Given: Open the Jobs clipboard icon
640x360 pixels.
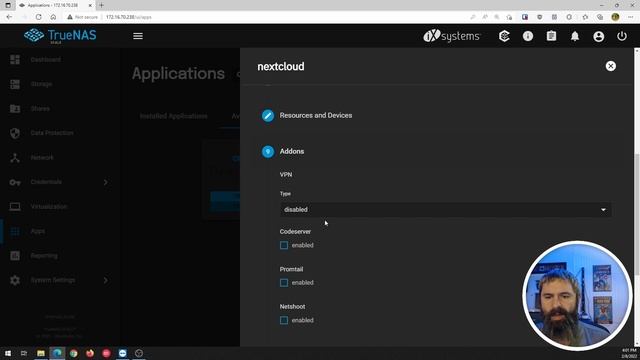Looking at the screenshot, I should coord(551,36).
